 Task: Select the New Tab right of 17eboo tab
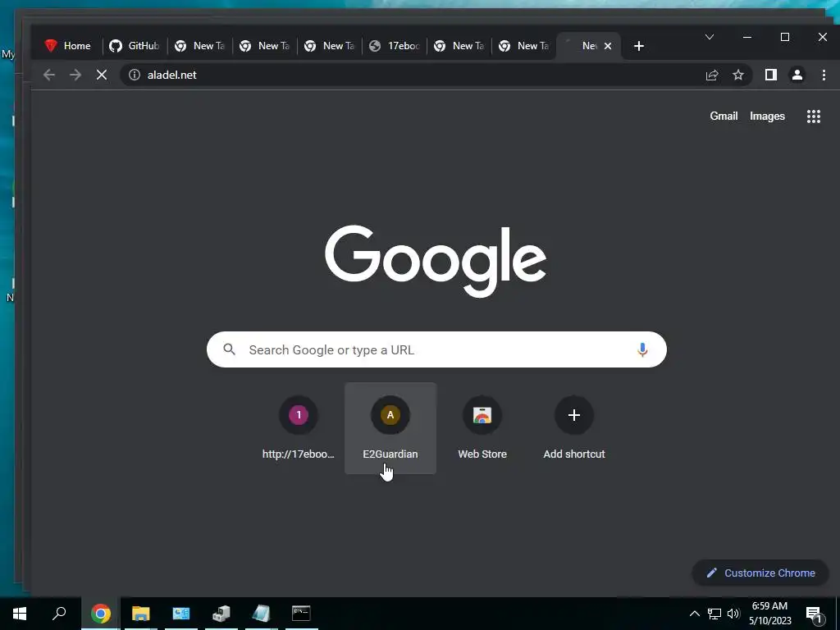[459, 46]
